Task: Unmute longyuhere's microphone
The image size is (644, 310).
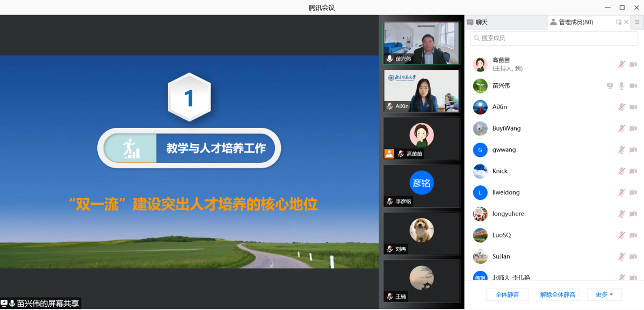Action: pyautogui.click(x=620, y=213)
